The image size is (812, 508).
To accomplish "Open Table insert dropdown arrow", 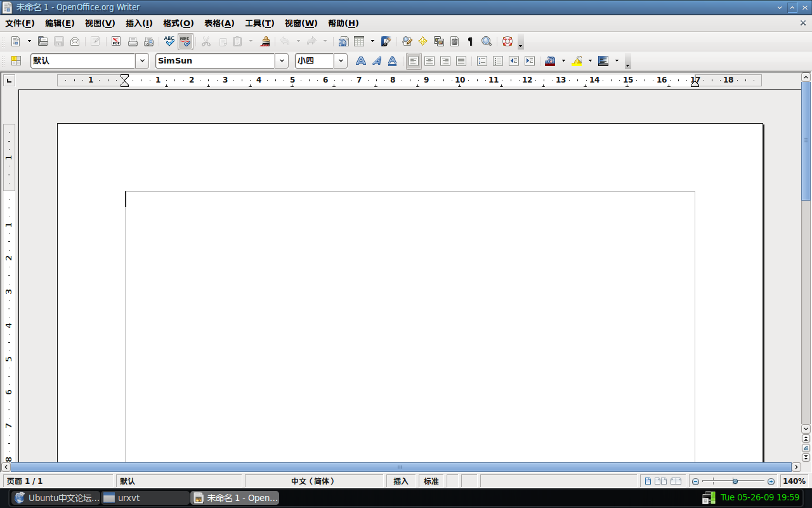I will [x=372, y=41].
